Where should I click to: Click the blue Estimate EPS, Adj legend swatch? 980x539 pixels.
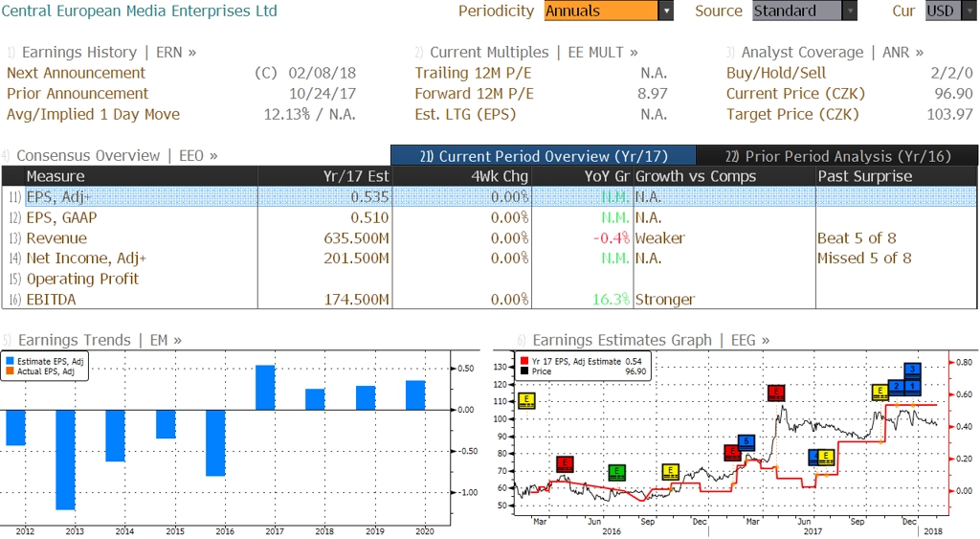pos(10,362)
